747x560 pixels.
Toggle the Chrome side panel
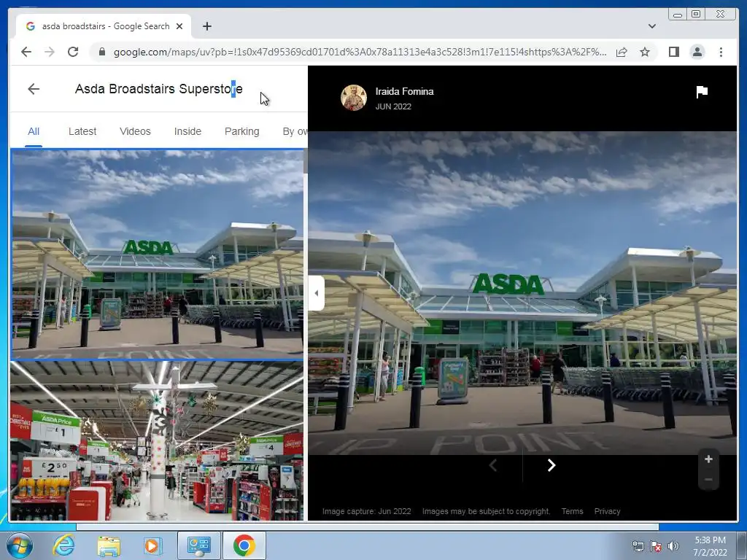click(x=673, y=52)
